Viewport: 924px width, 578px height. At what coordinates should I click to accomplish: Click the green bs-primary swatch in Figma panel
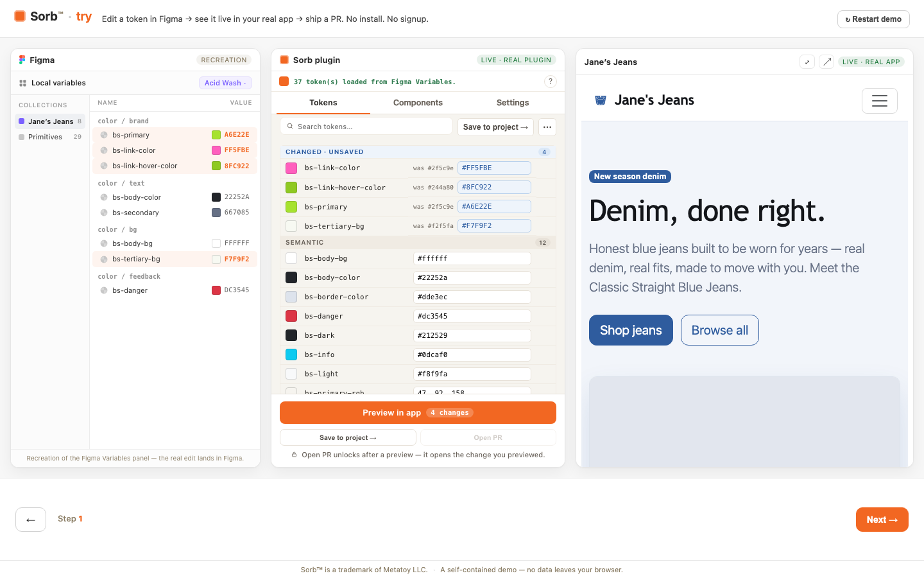pos(216,135)
